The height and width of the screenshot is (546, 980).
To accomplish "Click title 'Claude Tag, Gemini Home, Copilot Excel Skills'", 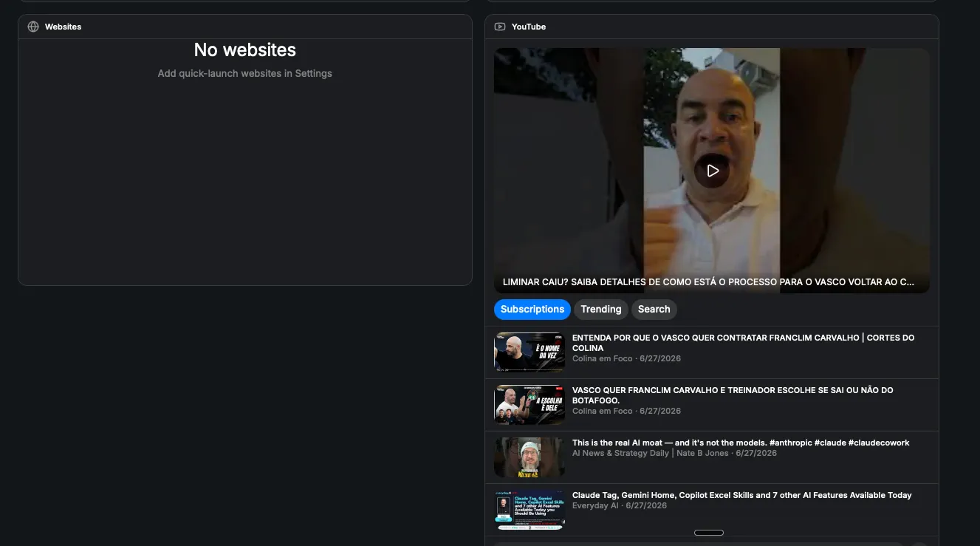I will pyautogui.click(x=742, y=495).
